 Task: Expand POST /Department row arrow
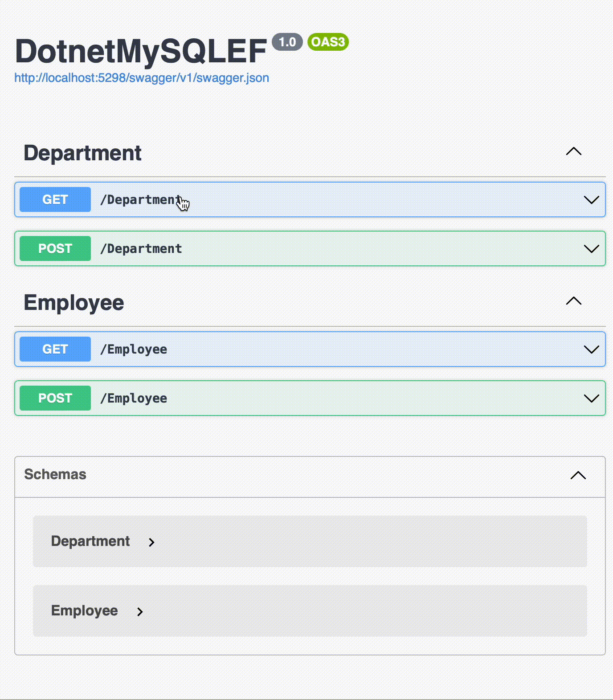point(591,249)
